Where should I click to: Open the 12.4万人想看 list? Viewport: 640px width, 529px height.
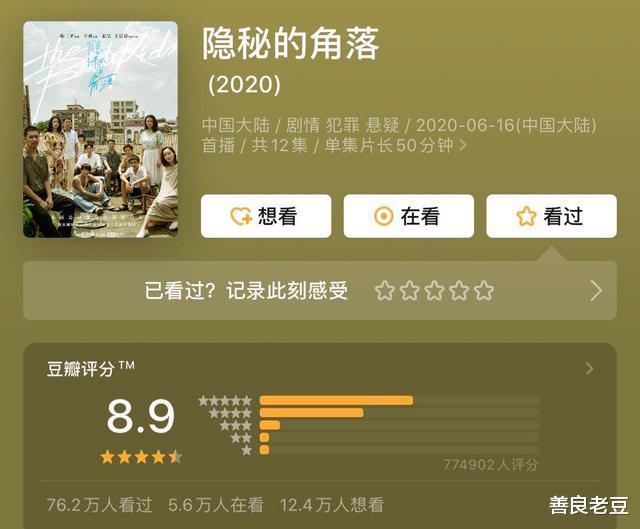click(332, 505)
